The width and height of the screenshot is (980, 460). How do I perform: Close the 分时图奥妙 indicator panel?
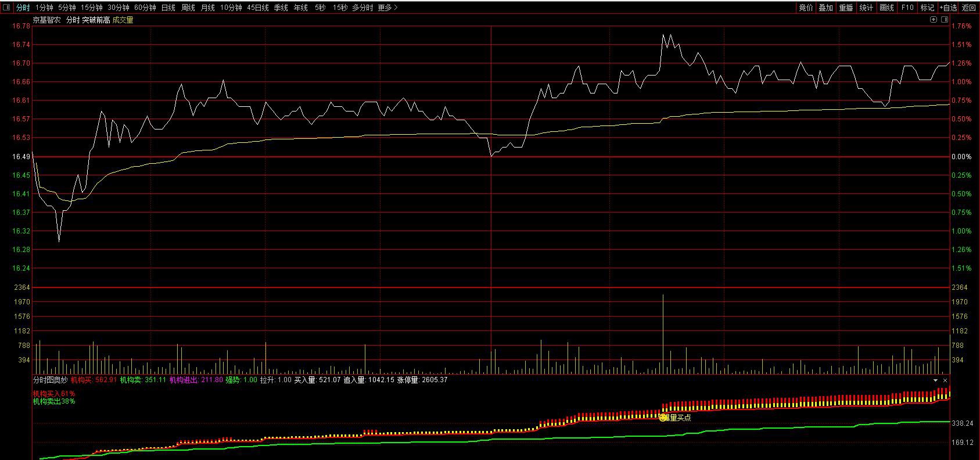point(945,380)
